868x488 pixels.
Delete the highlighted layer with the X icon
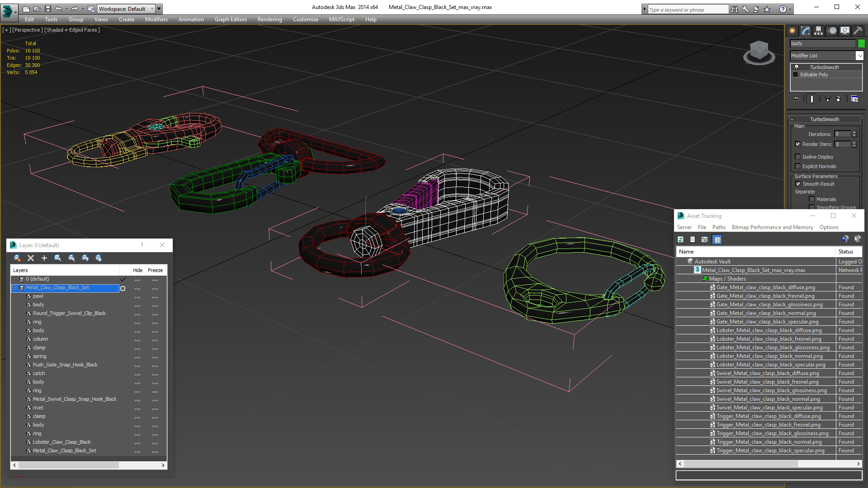[x=31, y=258]
